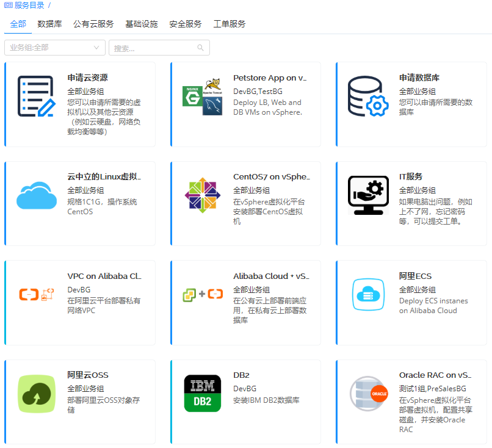Screen dimensions: 492x448
Task: Click the 申请云资源 checklist icon
Action: 37,96
